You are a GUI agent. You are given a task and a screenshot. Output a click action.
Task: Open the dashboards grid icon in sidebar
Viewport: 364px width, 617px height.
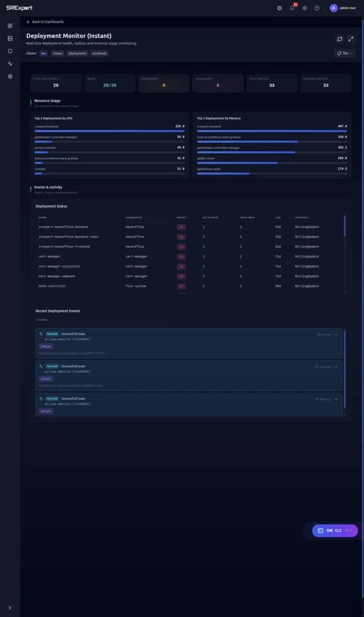coord(10,25)
